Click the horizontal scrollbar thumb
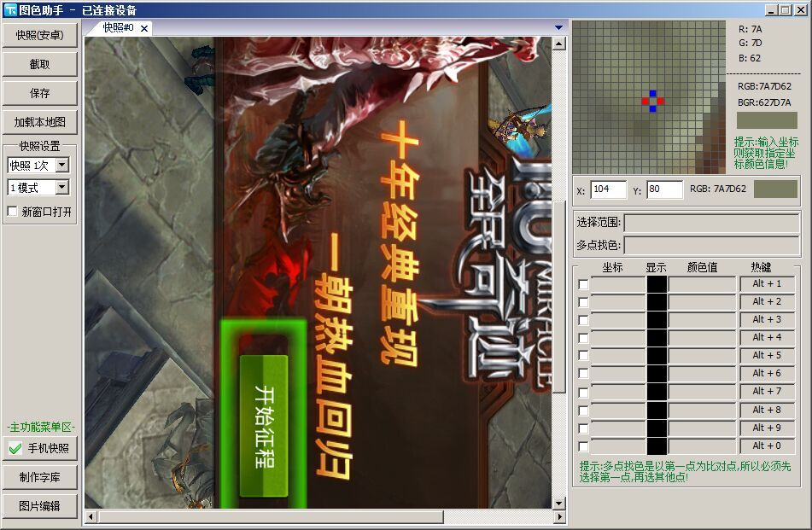Image resolution: width=812 pixels, height=530 pixels. coord(271,516)
